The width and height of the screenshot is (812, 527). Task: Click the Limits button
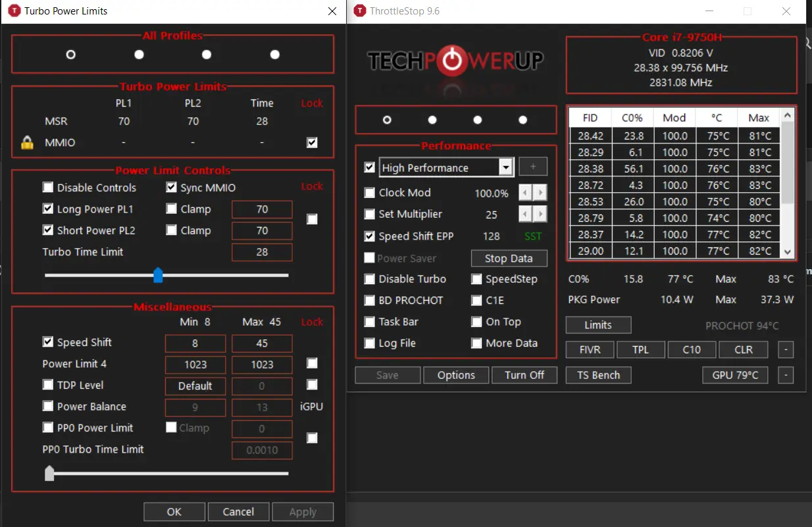598,325
